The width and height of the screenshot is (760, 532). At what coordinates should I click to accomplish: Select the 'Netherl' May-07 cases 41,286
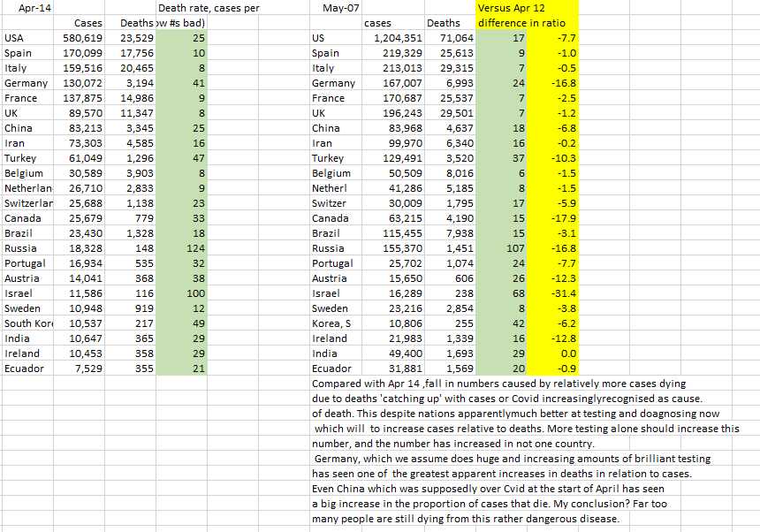(x=406, y=188)
